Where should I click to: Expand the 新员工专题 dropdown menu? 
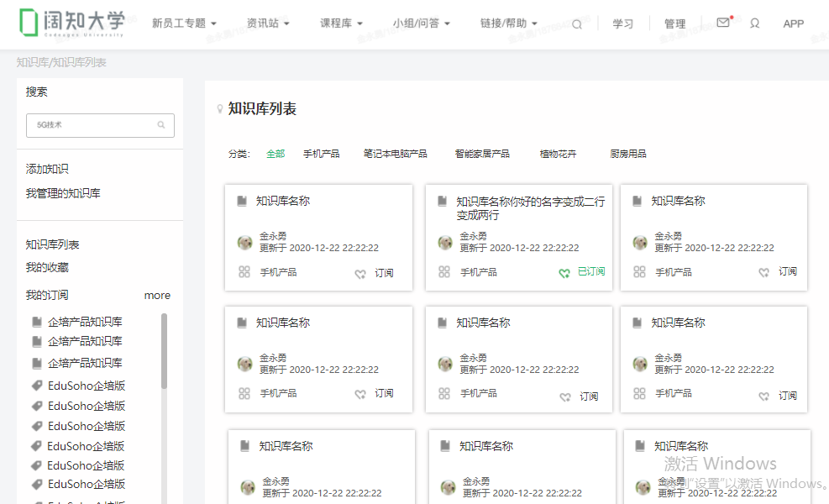tap(184, 24)
